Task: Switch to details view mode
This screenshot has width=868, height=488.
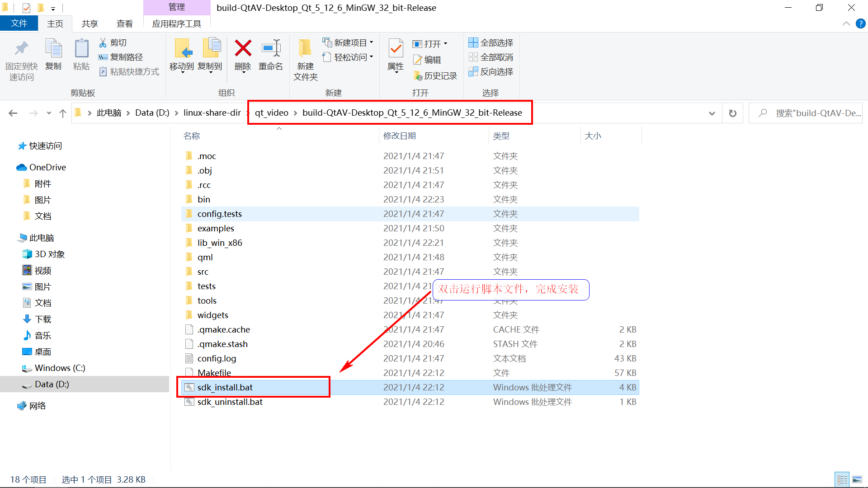Action: click(842, 479)
